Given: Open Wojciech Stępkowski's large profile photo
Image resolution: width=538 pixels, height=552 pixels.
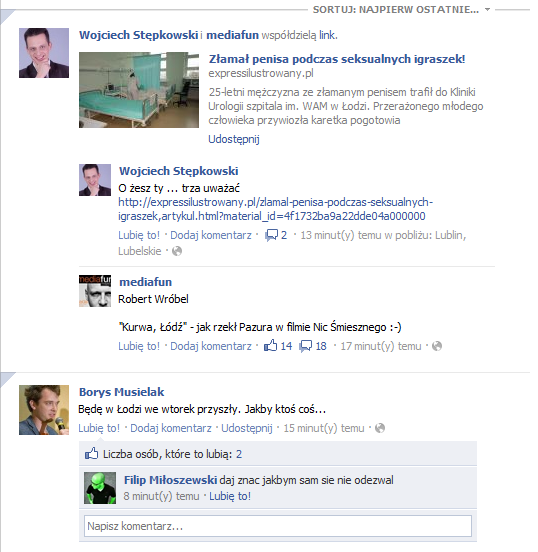Looking at the screenshot, I should click(44, 53).
